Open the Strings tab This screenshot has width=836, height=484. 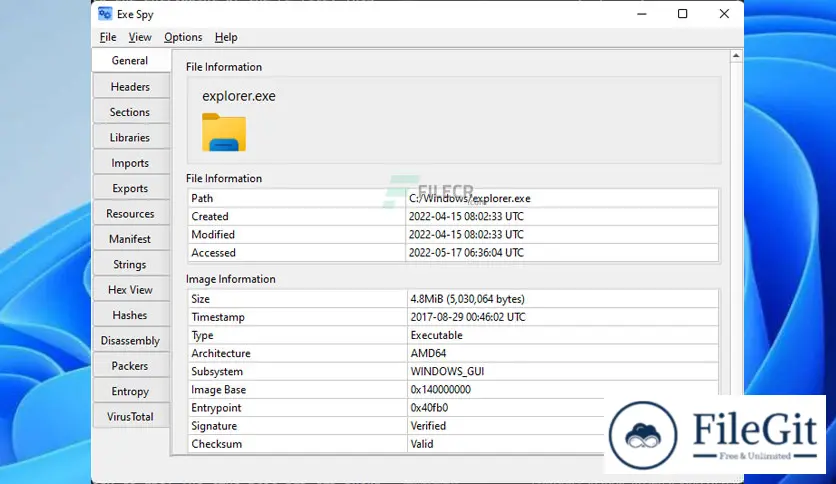tap(131, 264)
